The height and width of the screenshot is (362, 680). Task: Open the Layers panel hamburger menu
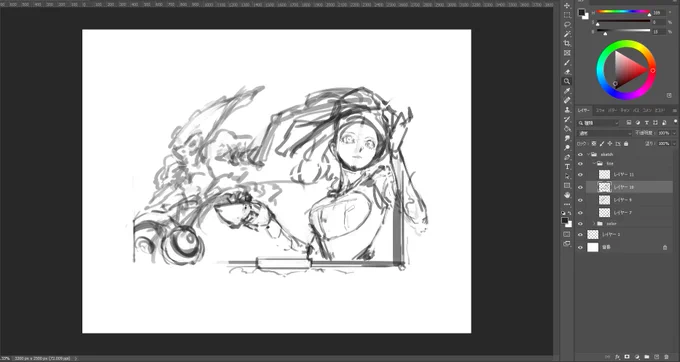(x=675, y=111)
